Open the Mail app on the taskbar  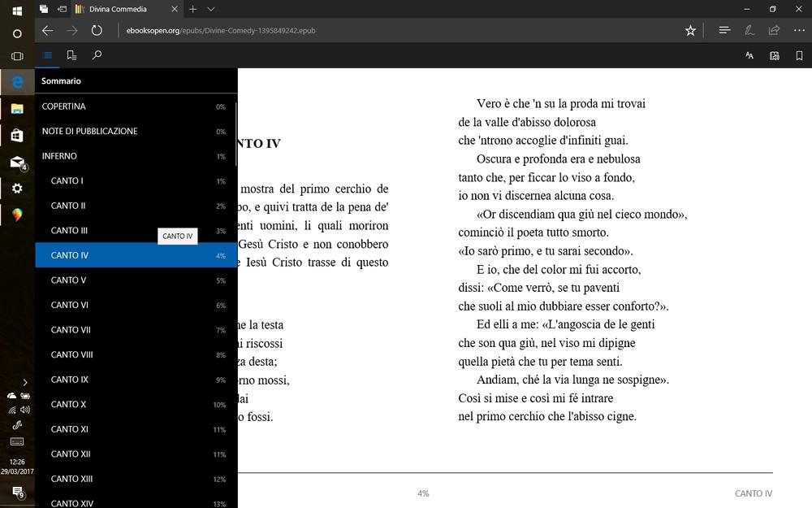click(17, 163)
